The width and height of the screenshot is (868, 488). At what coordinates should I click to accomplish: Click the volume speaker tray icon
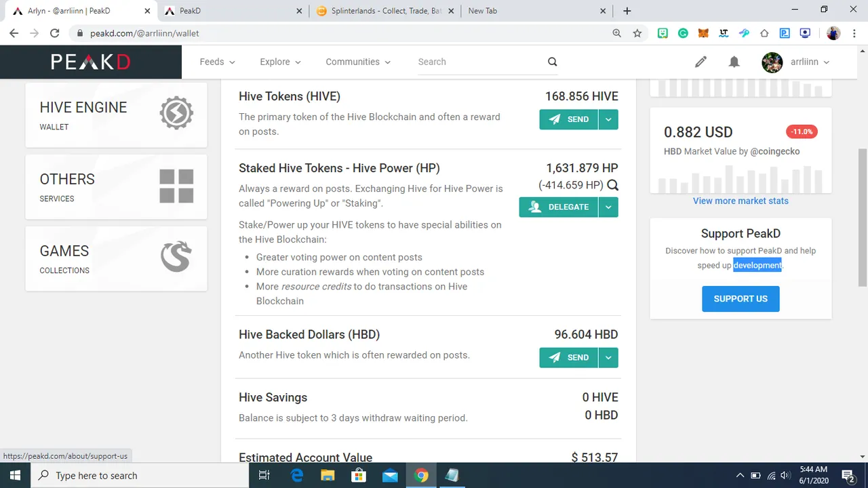click(785, 475)
